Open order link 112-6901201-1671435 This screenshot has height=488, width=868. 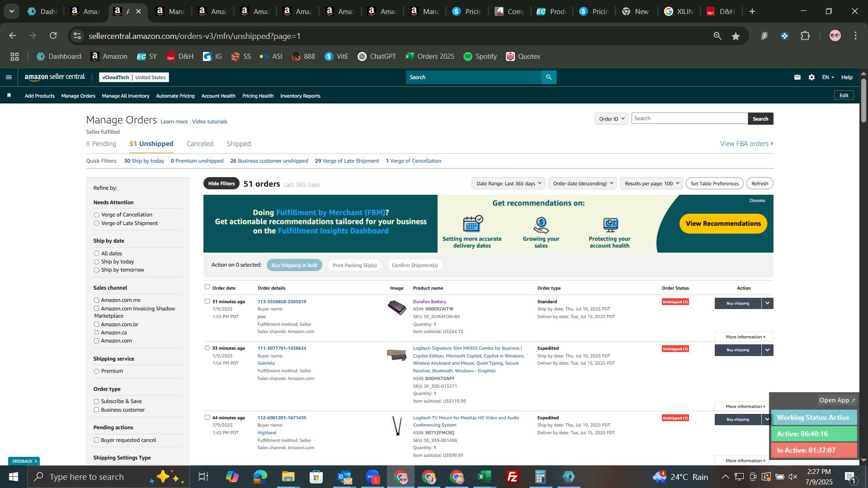[x=282, y=418]
